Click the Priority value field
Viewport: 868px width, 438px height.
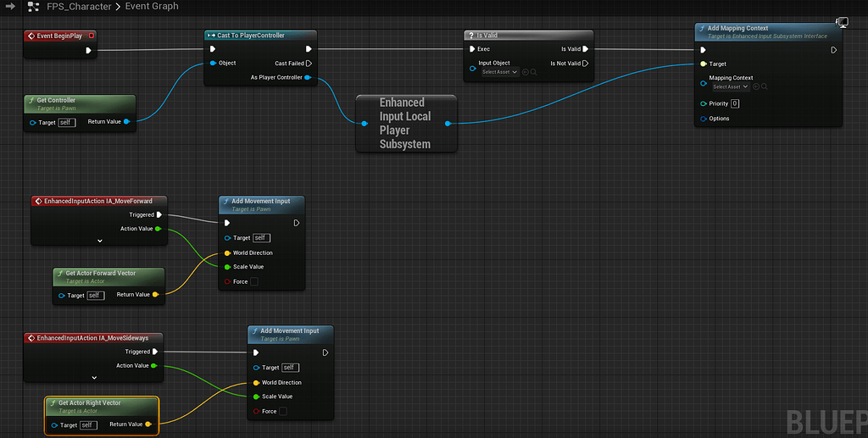735,103
